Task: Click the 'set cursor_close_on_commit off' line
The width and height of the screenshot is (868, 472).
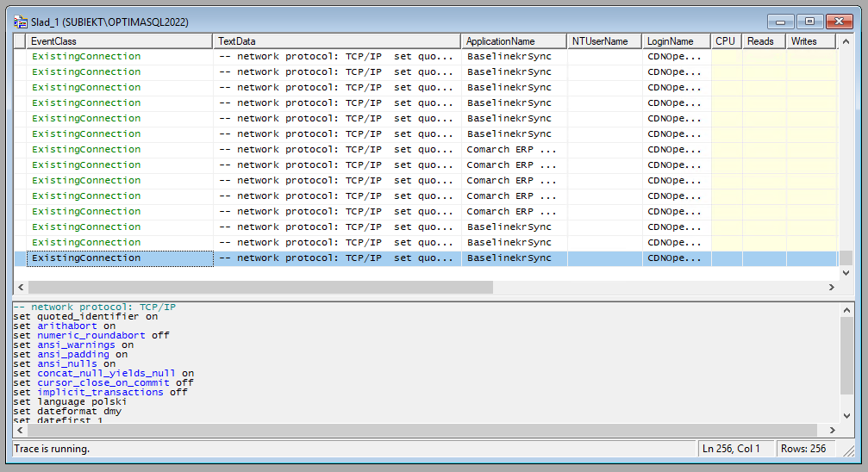Action: 103,382
